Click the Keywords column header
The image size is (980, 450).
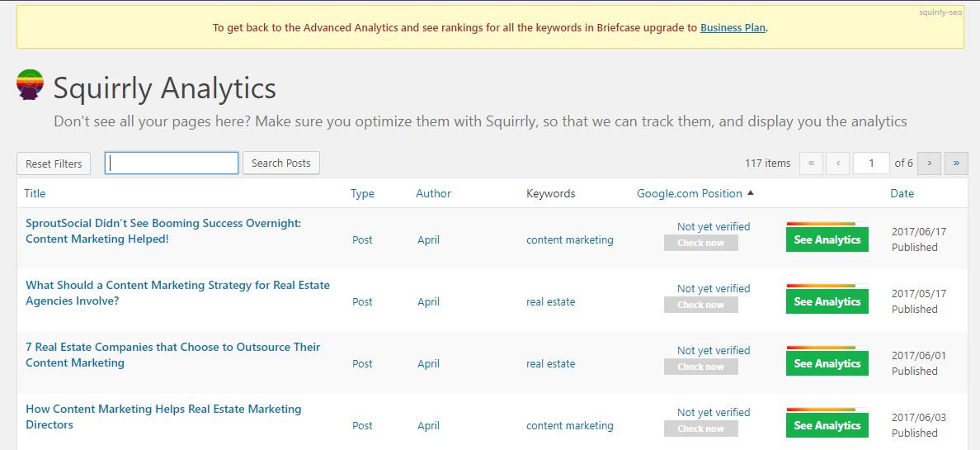pyautogui.click(x=550, y=193)
